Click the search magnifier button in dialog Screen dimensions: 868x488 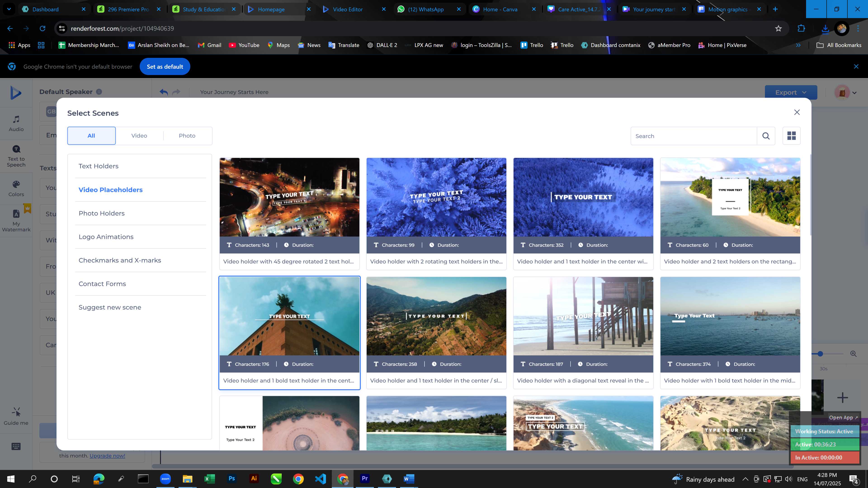coord(766,136)
